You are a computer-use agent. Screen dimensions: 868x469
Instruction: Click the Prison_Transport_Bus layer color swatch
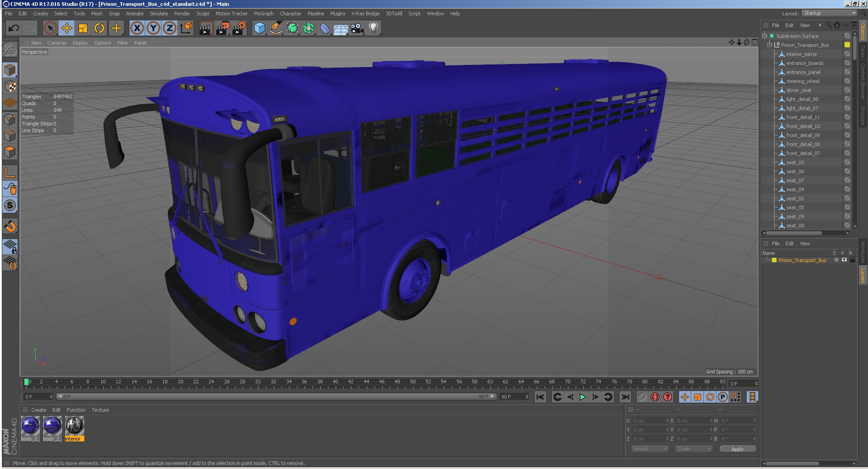(x=774, y=260)
